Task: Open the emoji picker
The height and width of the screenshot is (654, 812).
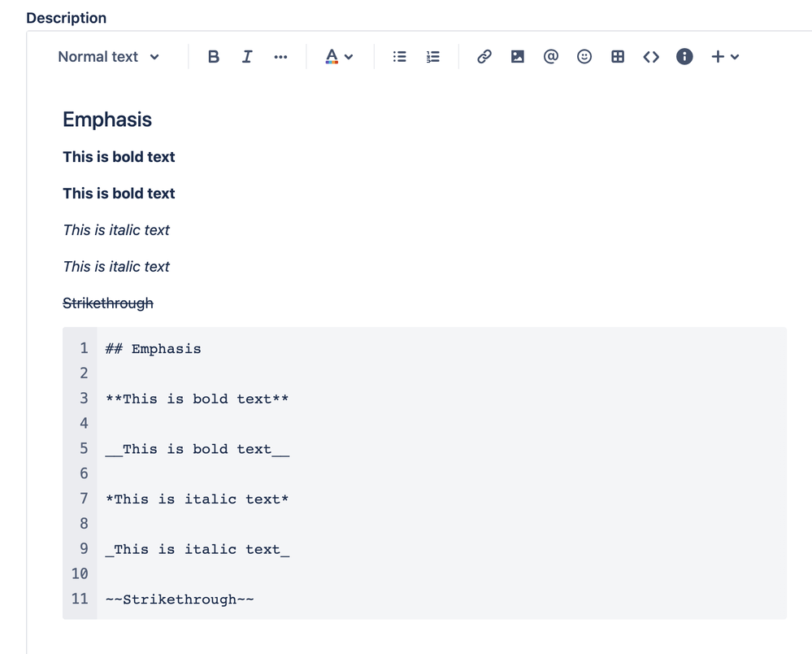Action: [x=584, y=56]
